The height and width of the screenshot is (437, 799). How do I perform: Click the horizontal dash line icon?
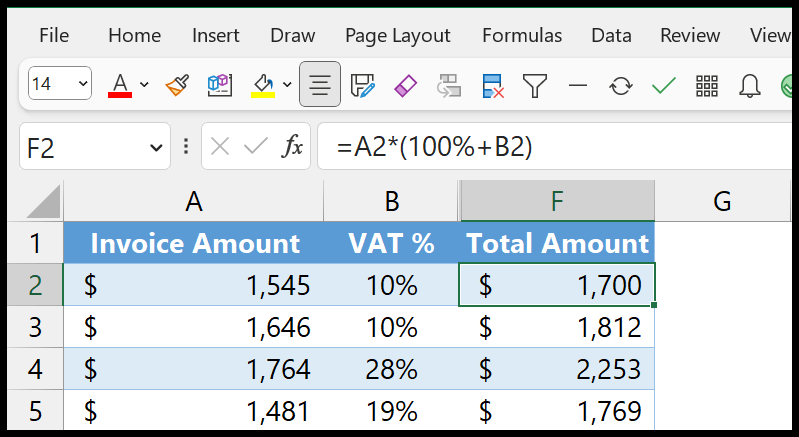tap(578, 85)
